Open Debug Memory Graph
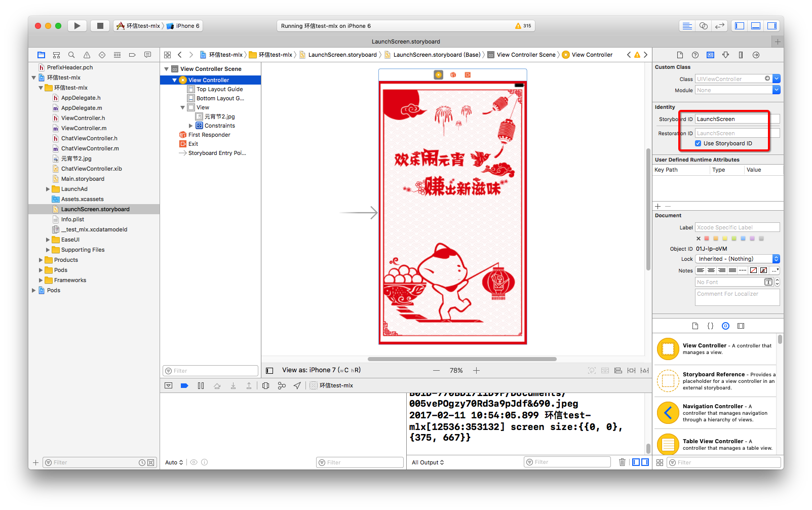Image resolution: width=812 pixels, height=510 pixels. (x=282, y=386)
